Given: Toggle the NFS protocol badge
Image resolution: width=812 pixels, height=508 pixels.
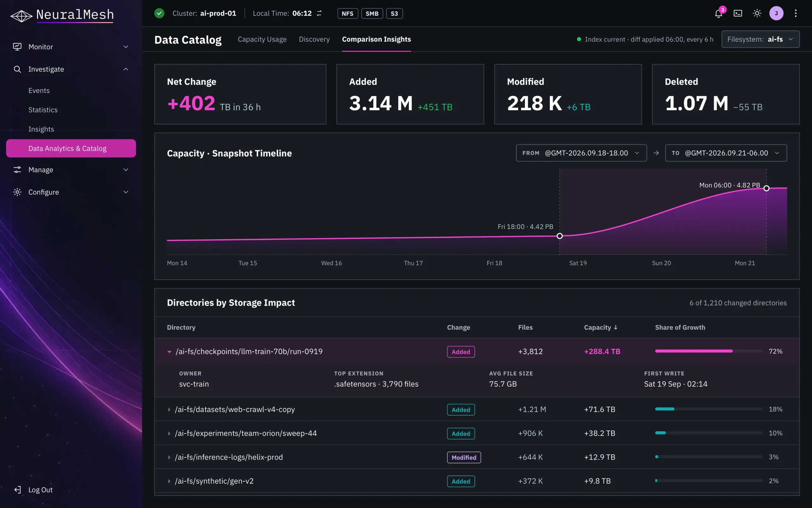Looking at the screenshot, I should pos(347,13).
